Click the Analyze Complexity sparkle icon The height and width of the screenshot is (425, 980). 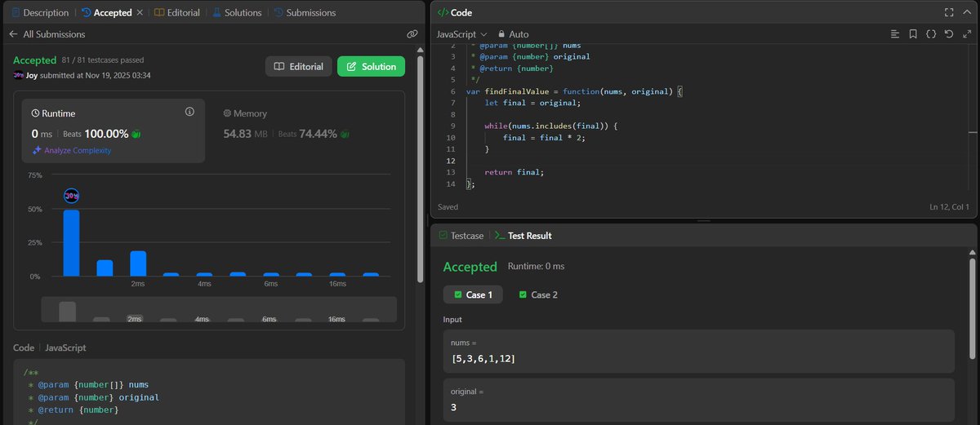tap(36, 151)
